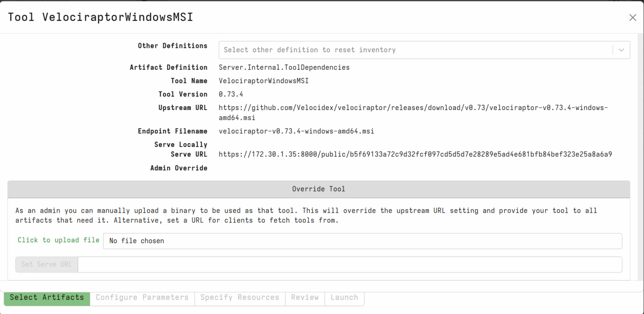Expand the definition selector chevron

click(621, 50)
